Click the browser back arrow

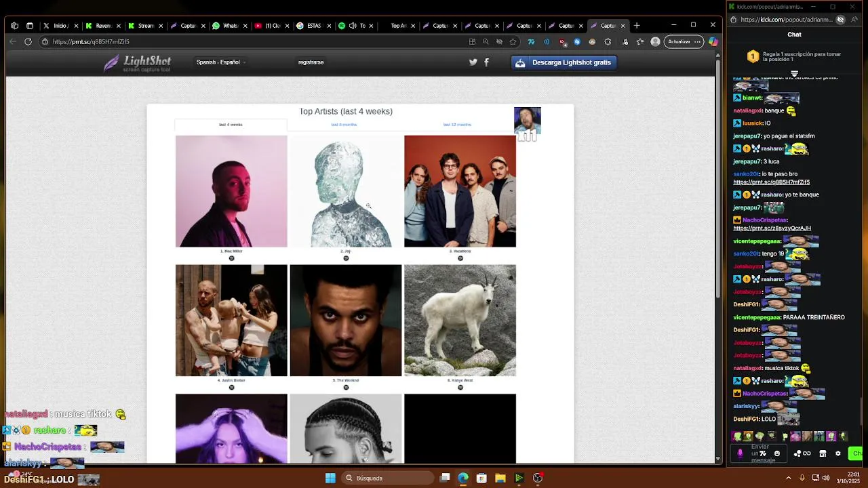click(13, 41)
